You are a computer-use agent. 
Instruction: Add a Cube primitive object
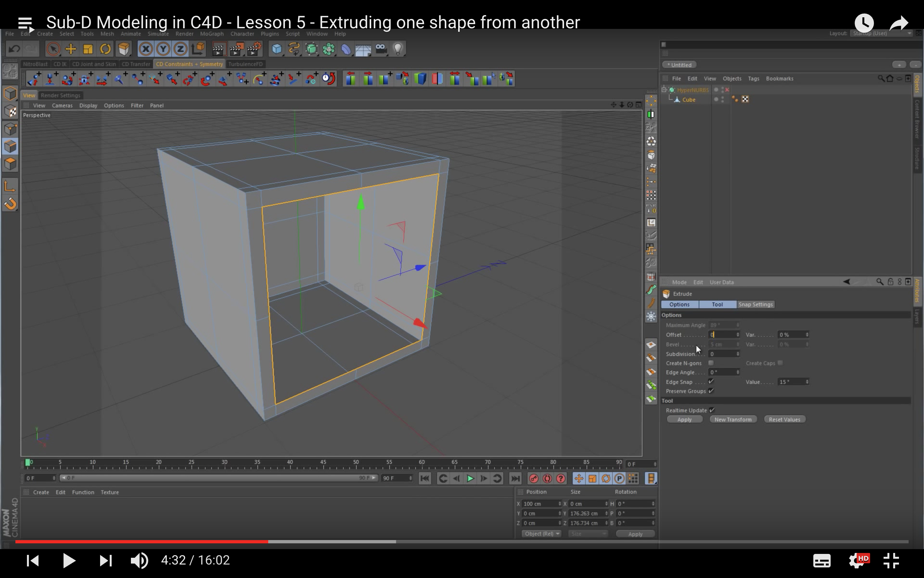(277, 49)
